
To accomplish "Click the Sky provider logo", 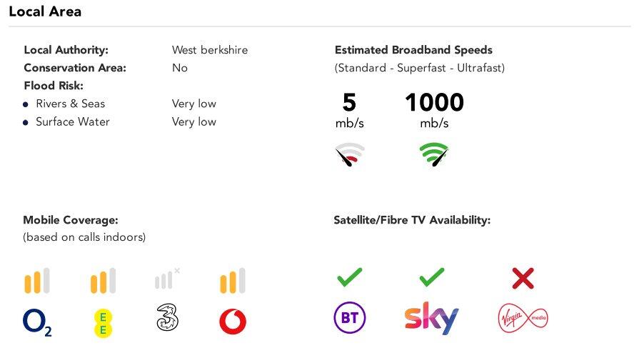I will coord(431,318).
